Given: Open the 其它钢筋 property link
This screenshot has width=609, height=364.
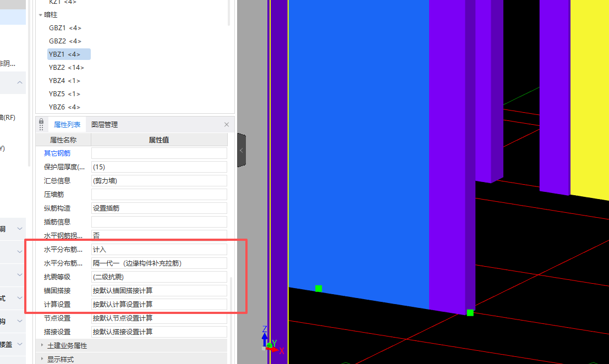Looking at the screenshot, I should [x=57, y=153].
